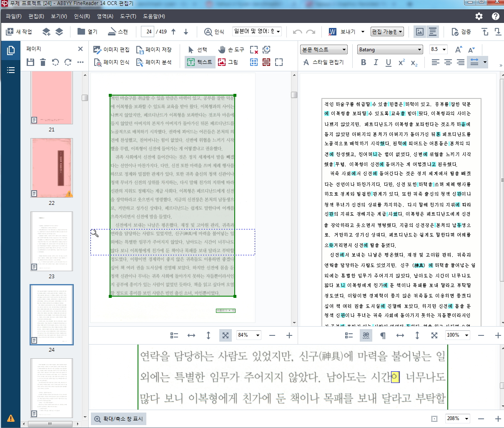Open 영역(A) menu
This screenshot has height=428, width=504.
point(105,16)
